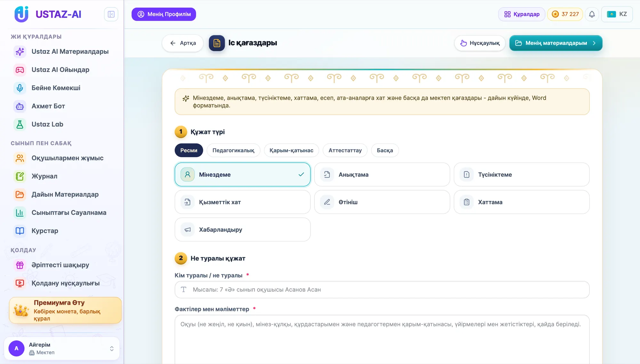Click the Премиумға Өту banner
The width and height of the screenshot is (640, 364).
(65, 310)
